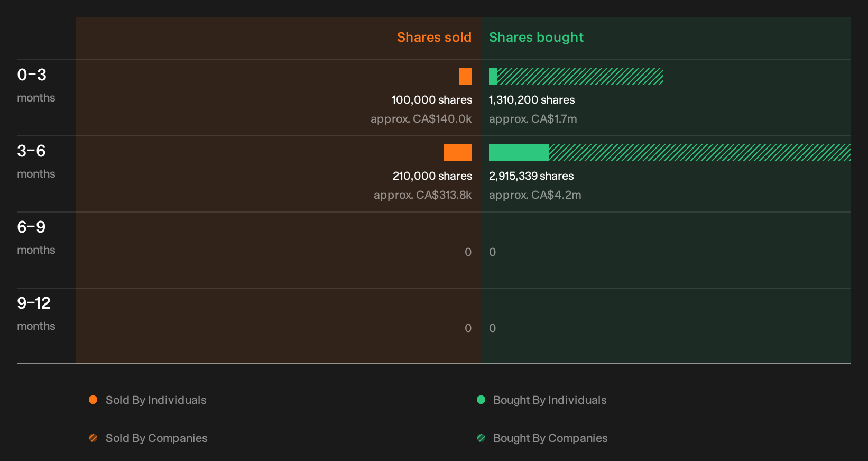The width and height of the screenshot is (868, 461).
Task: Click the green Bought By Individuals legend dot
Action: [x=481, y=400]
